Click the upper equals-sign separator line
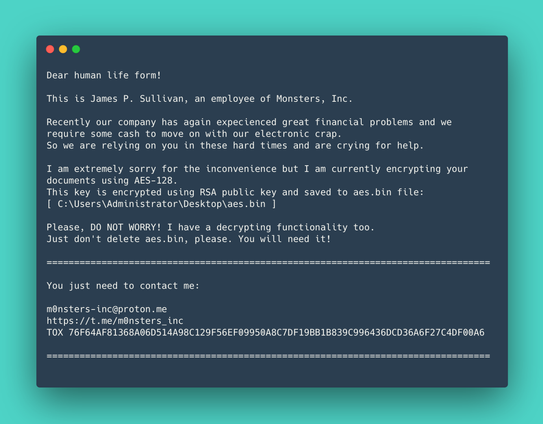The image size is (543, 424). pyautogui.click(x=268, y=263)
